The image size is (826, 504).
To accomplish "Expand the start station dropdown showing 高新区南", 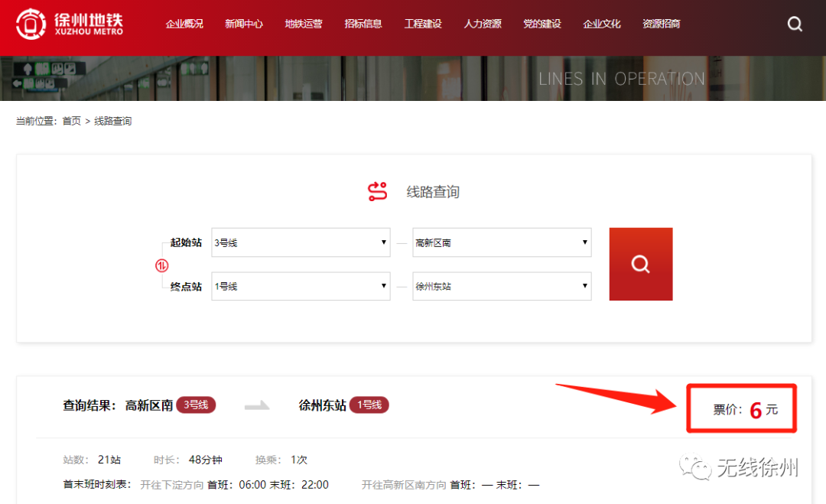I will click(502, 242).
